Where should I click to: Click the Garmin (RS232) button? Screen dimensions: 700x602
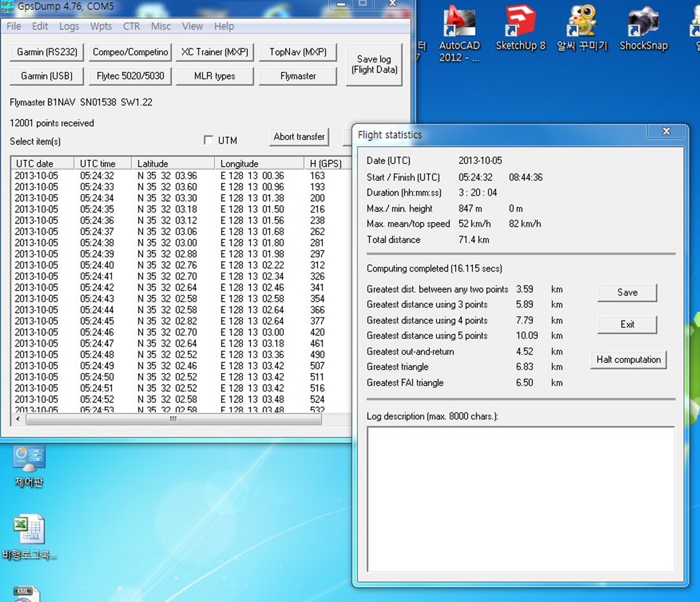click(47, 52)
